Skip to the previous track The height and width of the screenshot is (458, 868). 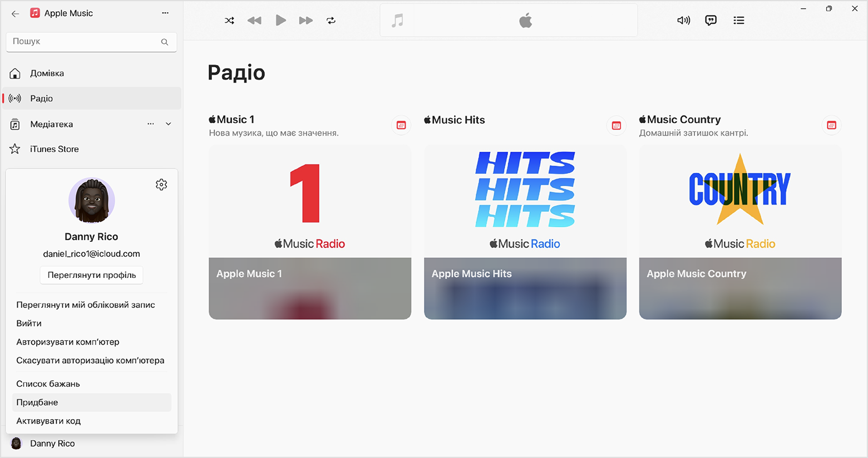click(x=254, y=21)
